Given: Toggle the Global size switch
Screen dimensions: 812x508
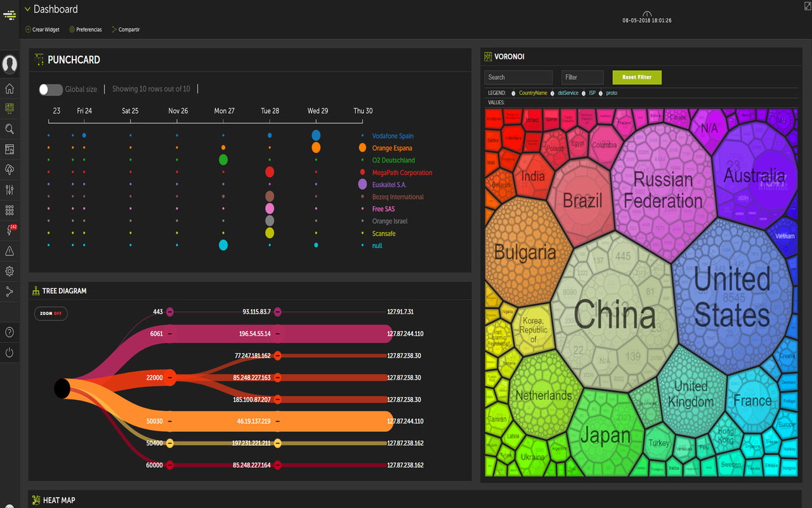Looking at the screenshot, I should click(51, 90).
